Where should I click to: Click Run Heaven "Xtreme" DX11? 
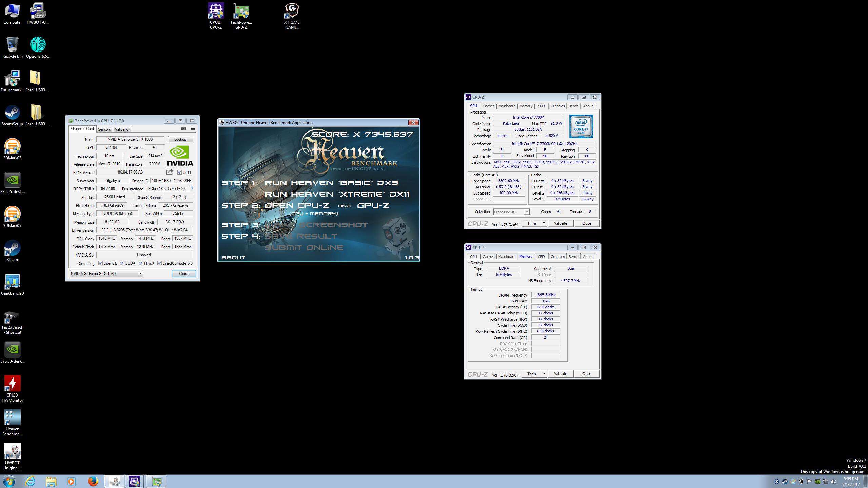pyautogui.click(x=337, y=194)
